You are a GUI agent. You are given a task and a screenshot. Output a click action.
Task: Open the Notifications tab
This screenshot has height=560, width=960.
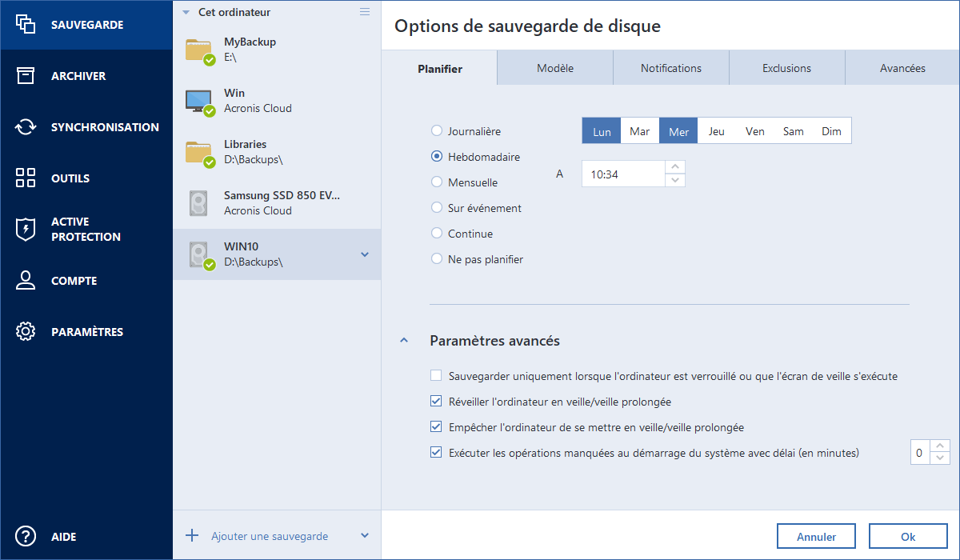pos(670,69)
